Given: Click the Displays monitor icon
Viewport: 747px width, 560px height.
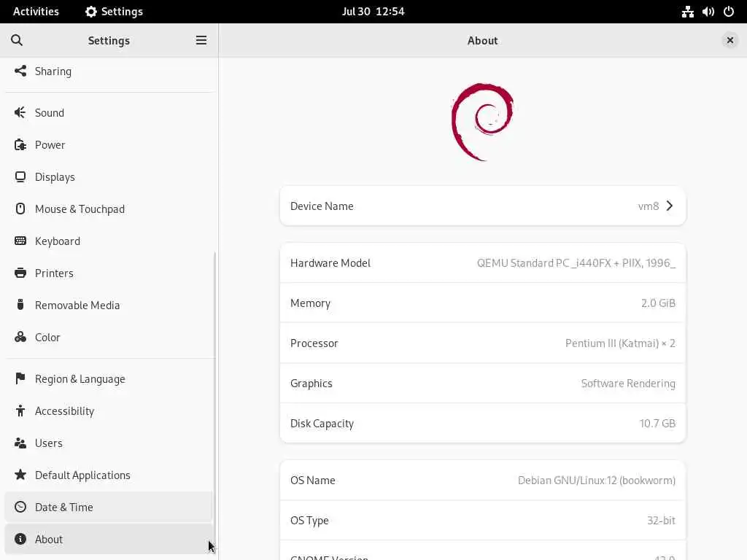Looking at the screenshot, I should coord(20,176).
